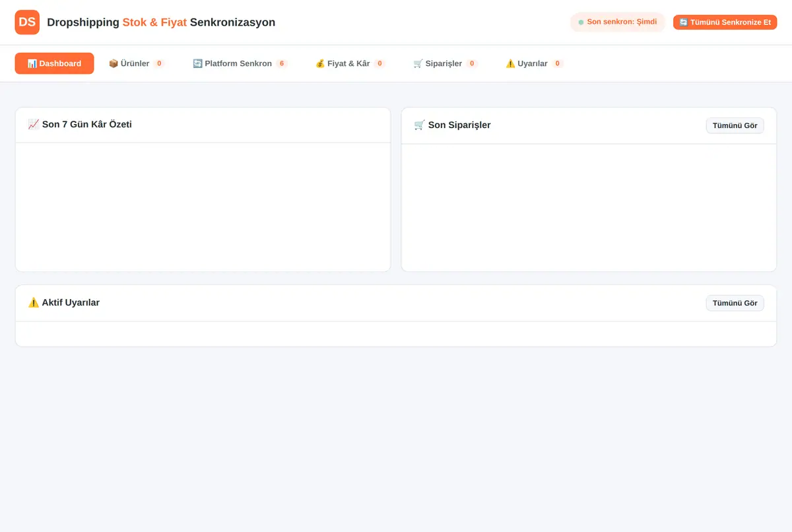The width and height of the screenshot is (792, 532).
Task: Click the Aktif Uyarılar heading
Action: (x=64, y=302)
